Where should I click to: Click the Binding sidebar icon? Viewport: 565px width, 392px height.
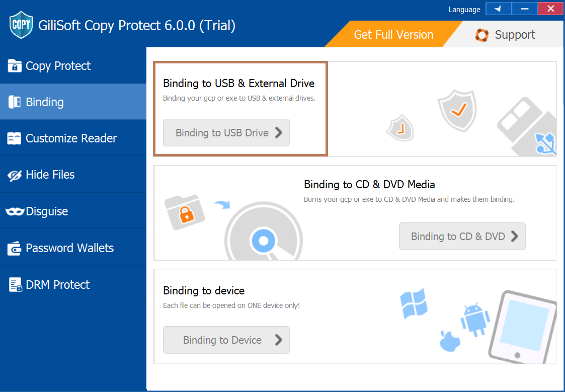pyautogui.click(x=15, y=102)
